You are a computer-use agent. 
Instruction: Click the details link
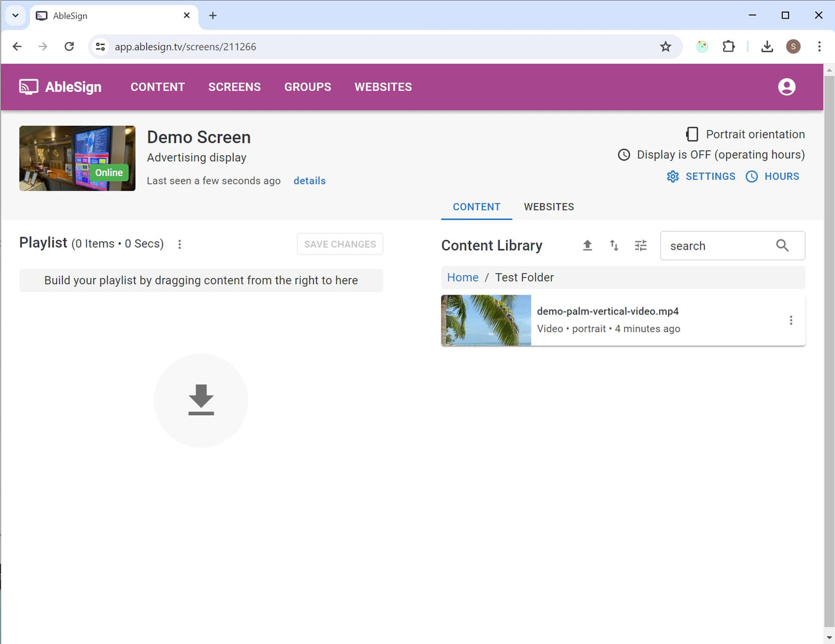click(x=309, y=181)
